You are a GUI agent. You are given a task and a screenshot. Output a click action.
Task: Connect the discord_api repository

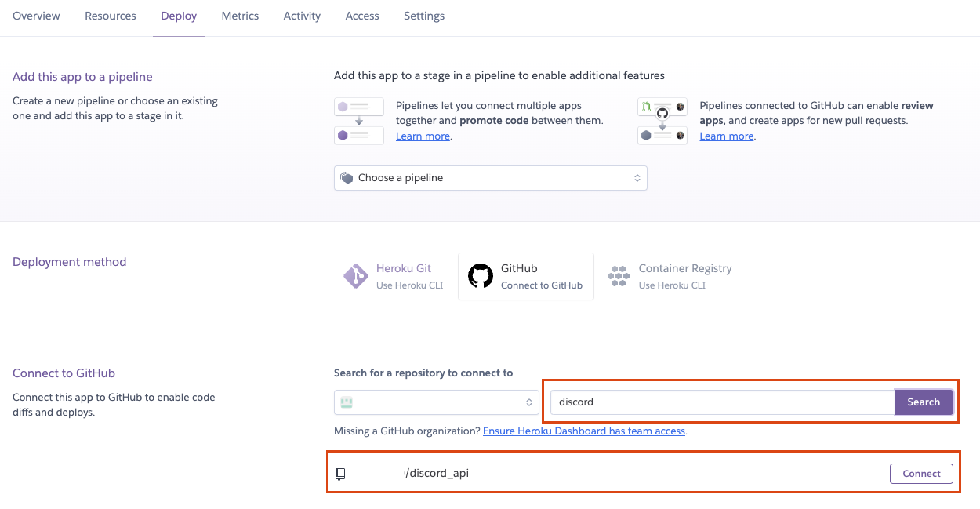click(921, 474)
